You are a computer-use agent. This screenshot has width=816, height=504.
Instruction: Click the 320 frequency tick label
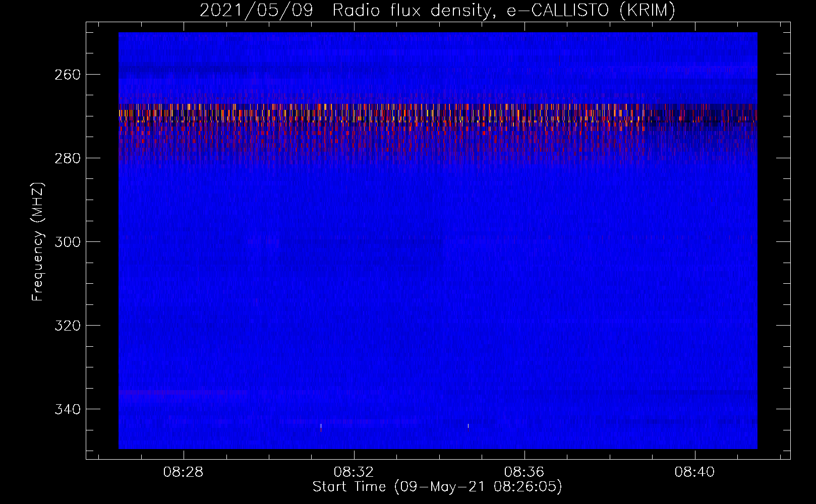(x=67, y=326)
